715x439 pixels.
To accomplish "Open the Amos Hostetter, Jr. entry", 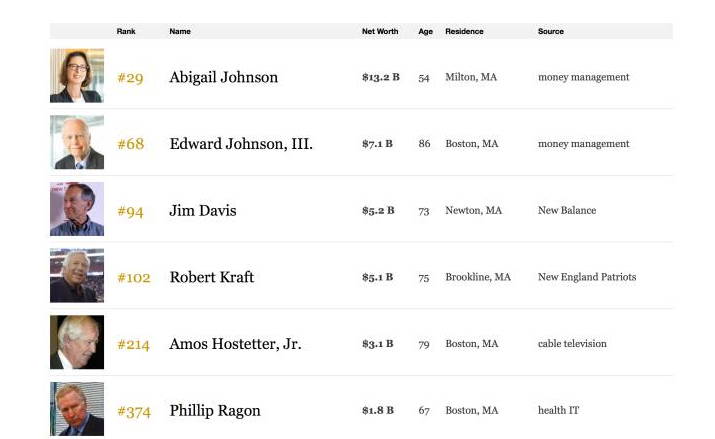I will [235, 344].
